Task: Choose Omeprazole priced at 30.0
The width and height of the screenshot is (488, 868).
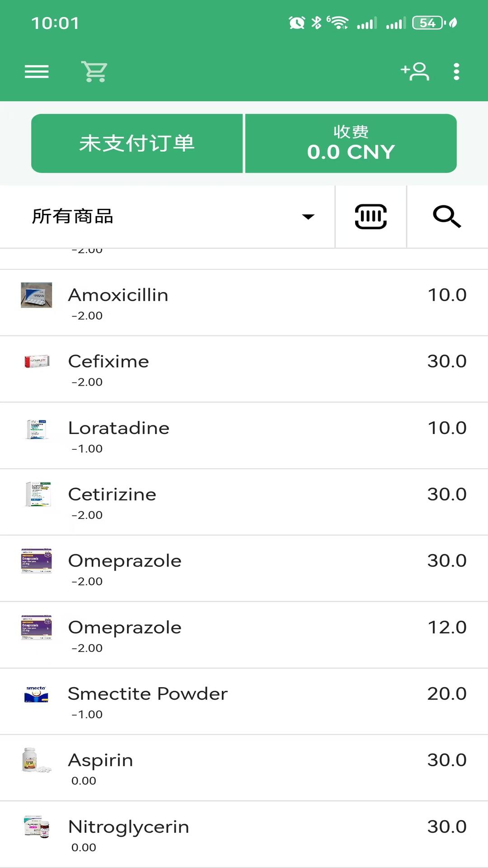Action: (244, 568)
